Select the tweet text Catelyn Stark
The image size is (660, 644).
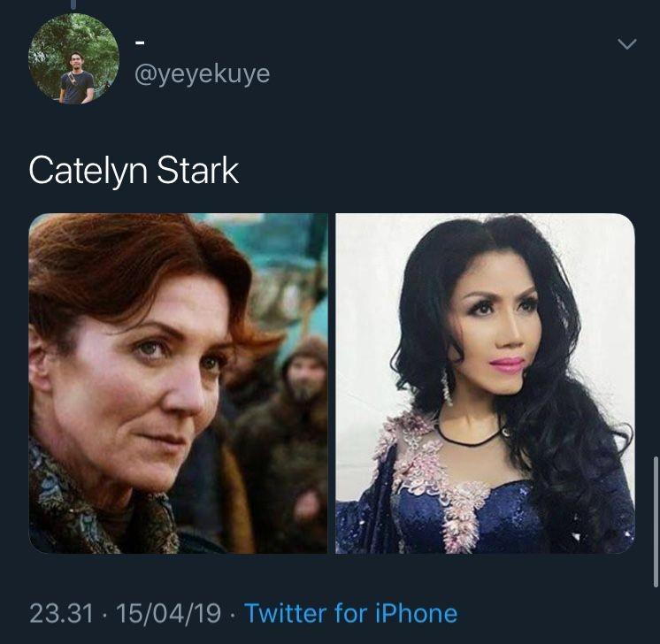point(134,171)
